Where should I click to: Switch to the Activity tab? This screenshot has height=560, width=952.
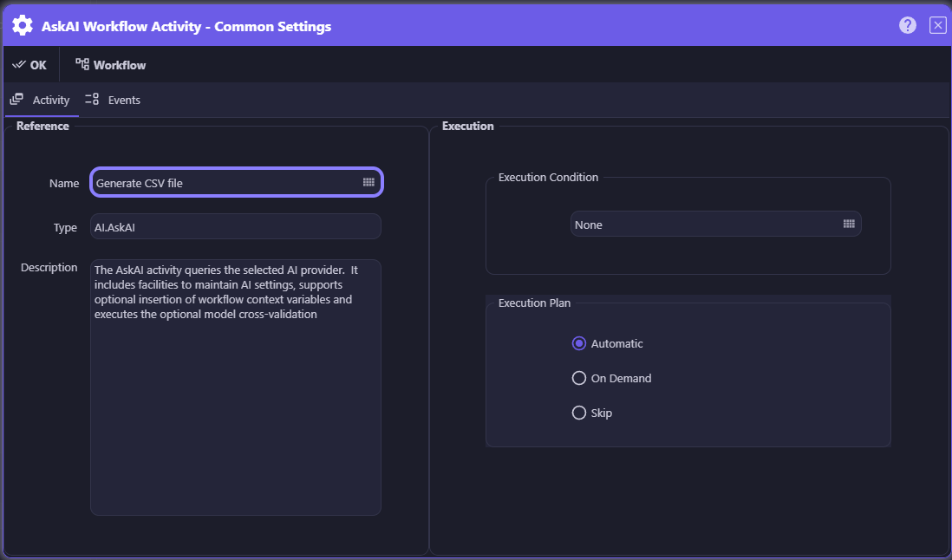click(x=41, y=100)
